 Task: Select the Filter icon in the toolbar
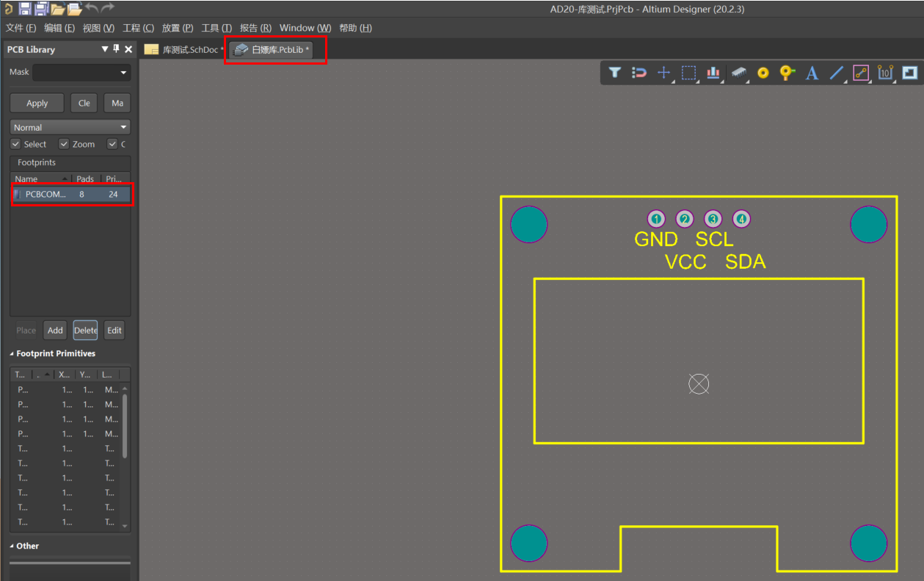(614, 73)
